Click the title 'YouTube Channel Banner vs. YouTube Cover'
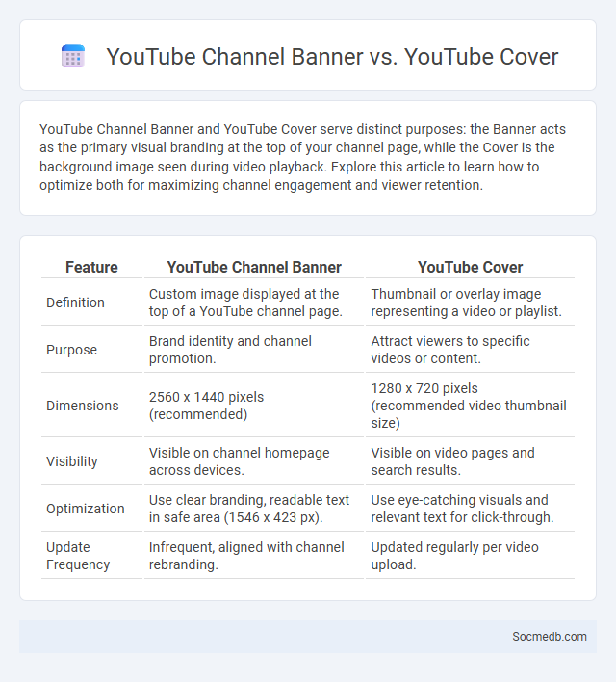 pos(332,57)
